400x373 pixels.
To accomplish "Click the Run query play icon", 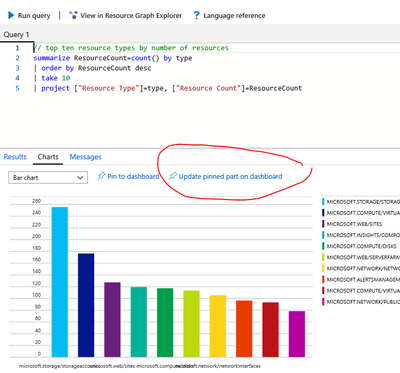I will pos(11,15).
